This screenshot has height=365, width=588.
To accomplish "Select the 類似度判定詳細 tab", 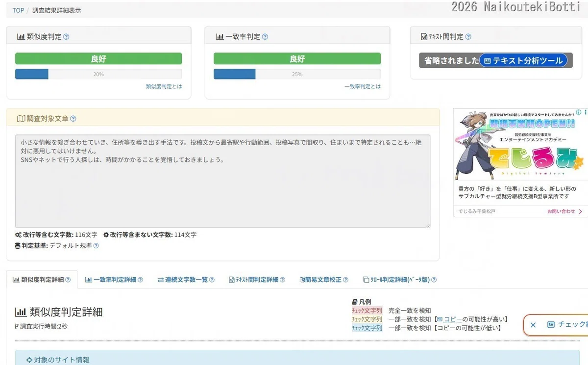I will click(x=42, y=280).
